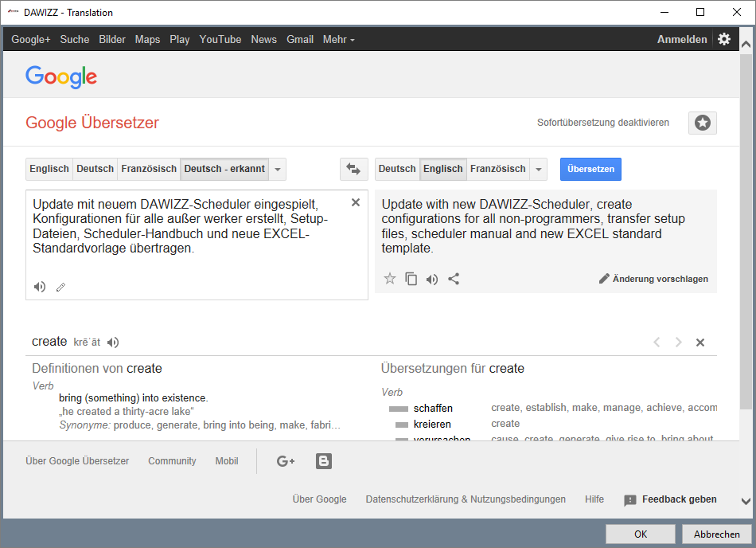Open the Phrasebook star button
This screenshot has width=756, height=548.
tap(703, 123)
